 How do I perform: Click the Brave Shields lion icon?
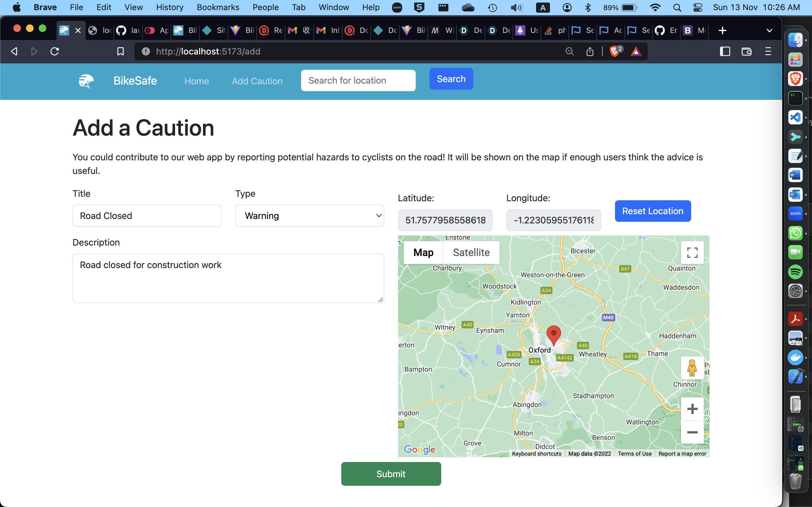click(614, 51)
